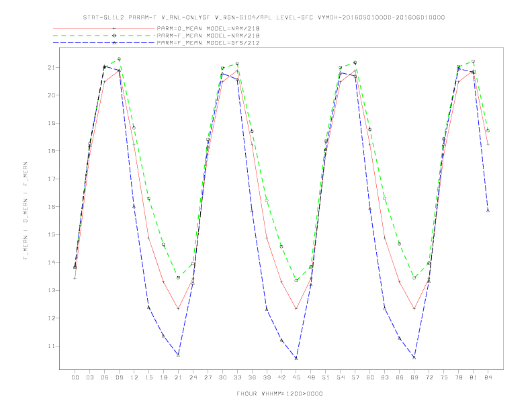This screenshot has height=411, width=532.
Task: Select the red O_MEAN NAM/218 legend label
Action: click(208, 28)
